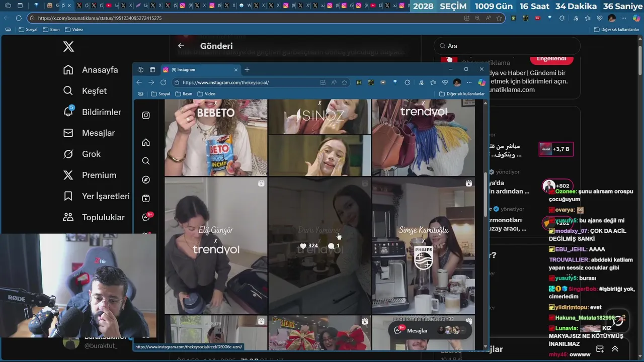Open browser essentials heart icon in Instagram window

click(x=445, y=82)
